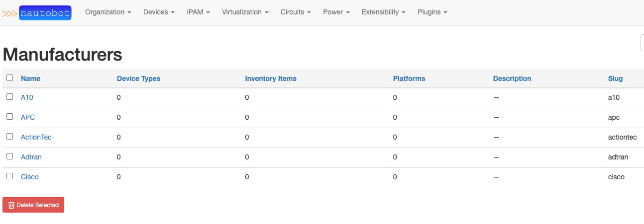
Task: Sort the table by Slug header
Action: [x=615, y=78]
